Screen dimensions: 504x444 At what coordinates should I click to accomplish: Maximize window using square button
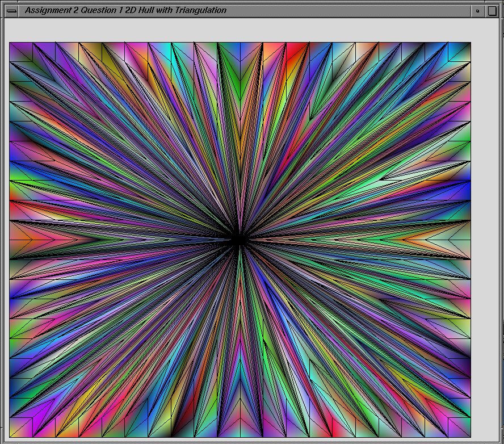(492, 11)
